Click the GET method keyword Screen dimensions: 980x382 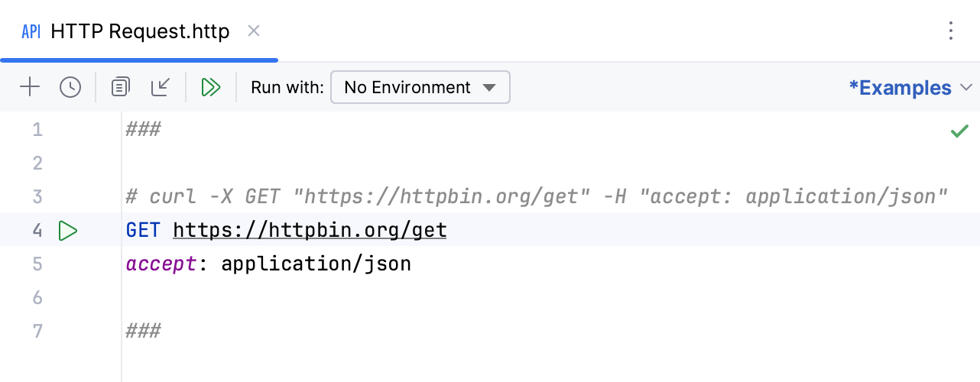(x=144, y=230)
